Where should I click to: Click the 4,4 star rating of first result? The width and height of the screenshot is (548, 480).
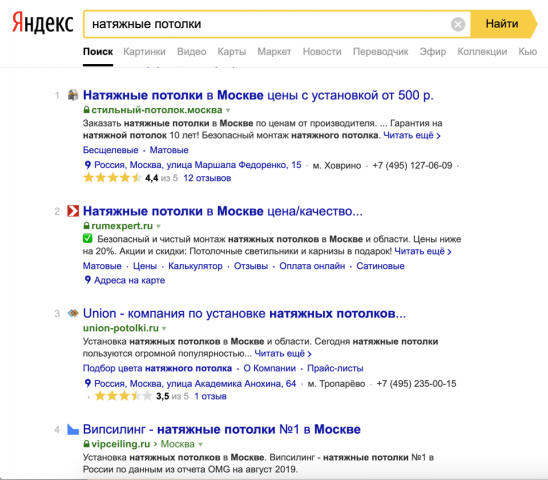pos(113,178)
